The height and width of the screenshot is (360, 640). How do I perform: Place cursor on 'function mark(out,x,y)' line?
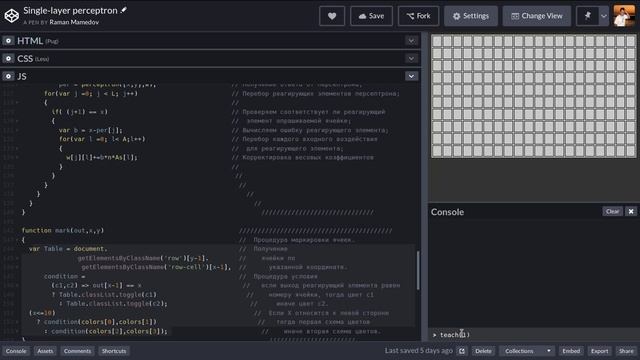click(x=63, y=231)
